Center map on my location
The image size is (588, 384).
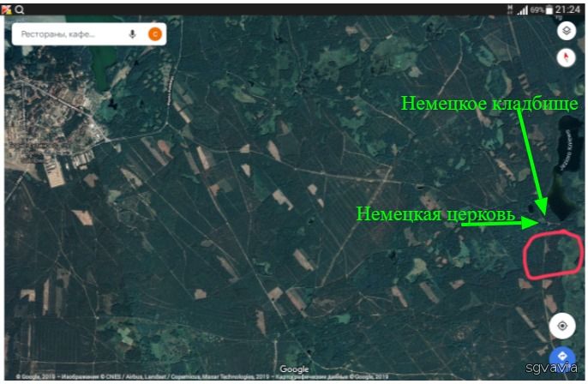pyautogui.click(x=562, y=326)
